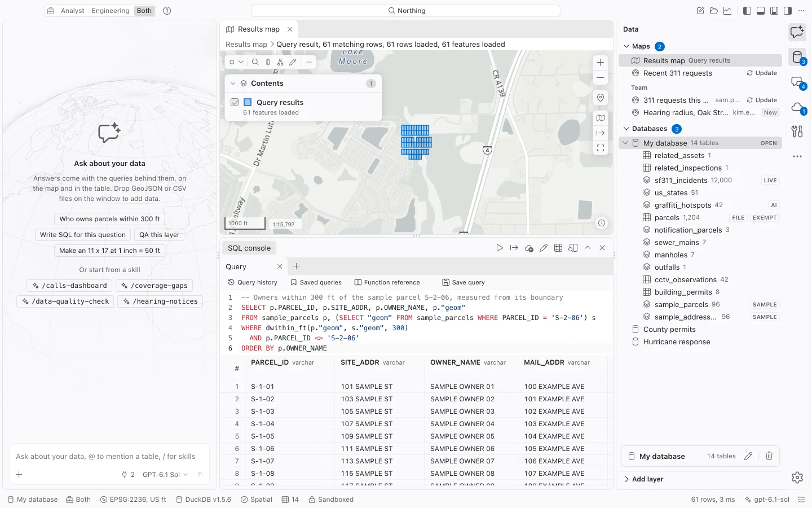Open the AI assistant chat sidebar icon
The image size is (812, 508).
(797, 32)
